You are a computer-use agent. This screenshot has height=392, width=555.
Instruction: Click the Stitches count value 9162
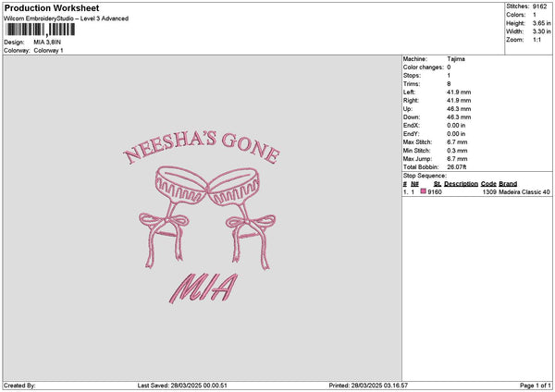pyautogui.click(x=540, y=6)
